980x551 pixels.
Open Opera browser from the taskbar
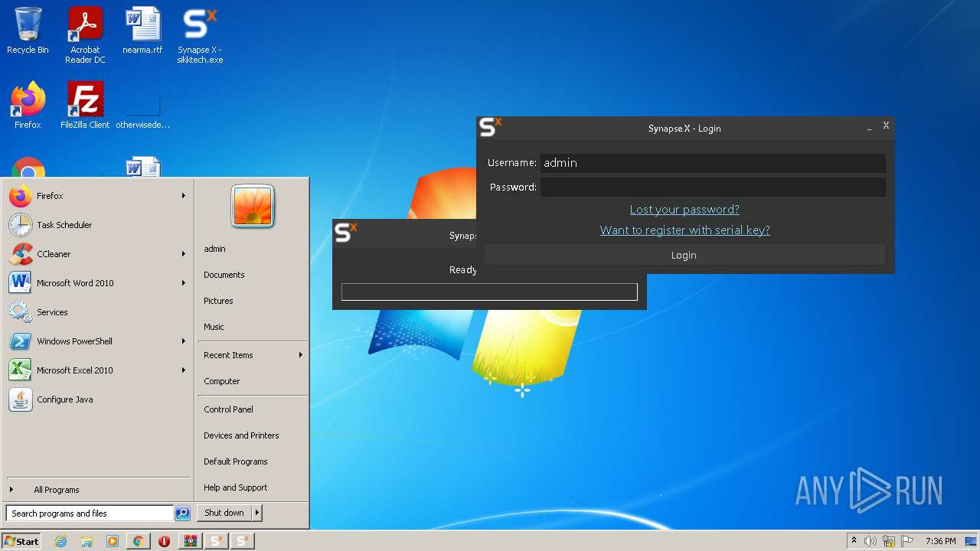(x=164, y=541)
